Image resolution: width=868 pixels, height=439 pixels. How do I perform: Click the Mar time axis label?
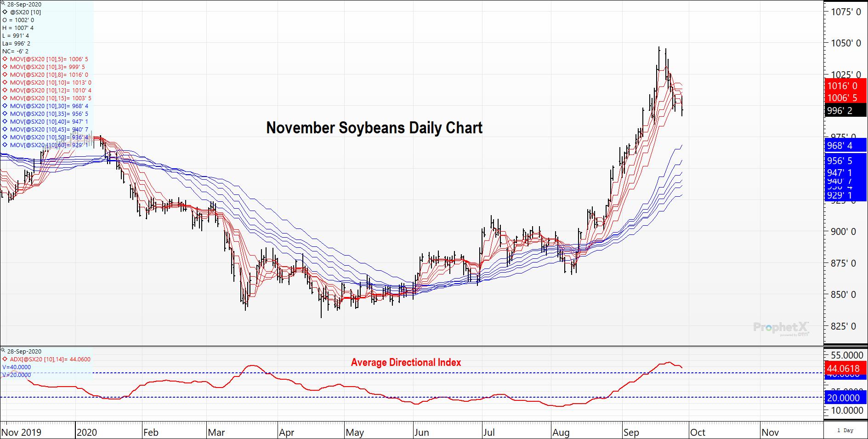216,433
